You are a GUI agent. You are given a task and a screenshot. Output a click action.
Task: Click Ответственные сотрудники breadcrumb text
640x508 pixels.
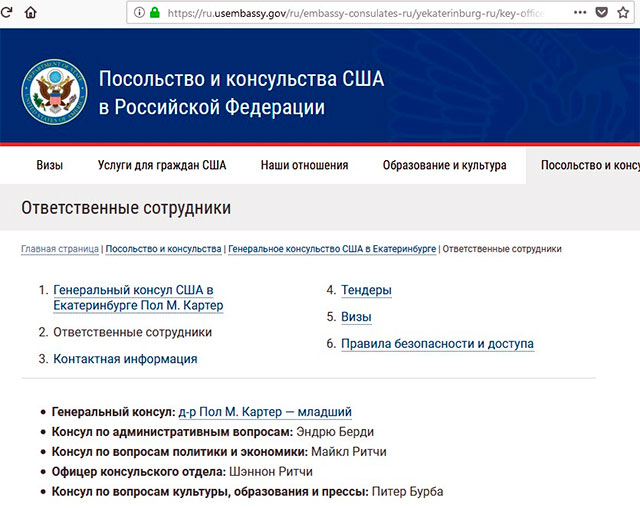pos(502,249)
